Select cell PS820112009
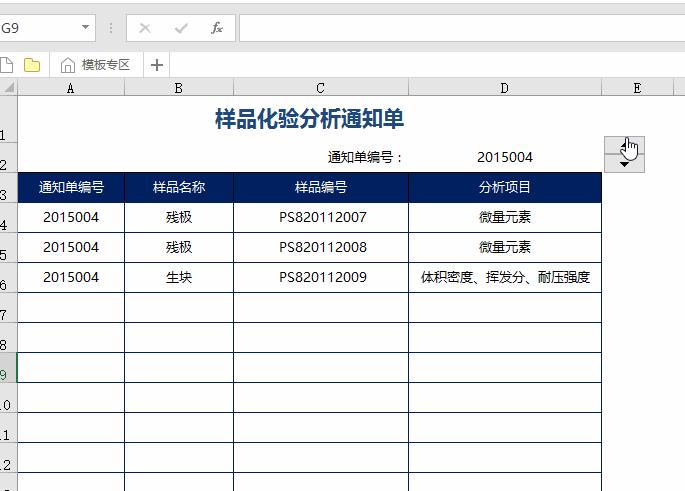The image size is (685, 491). (321, 277)
